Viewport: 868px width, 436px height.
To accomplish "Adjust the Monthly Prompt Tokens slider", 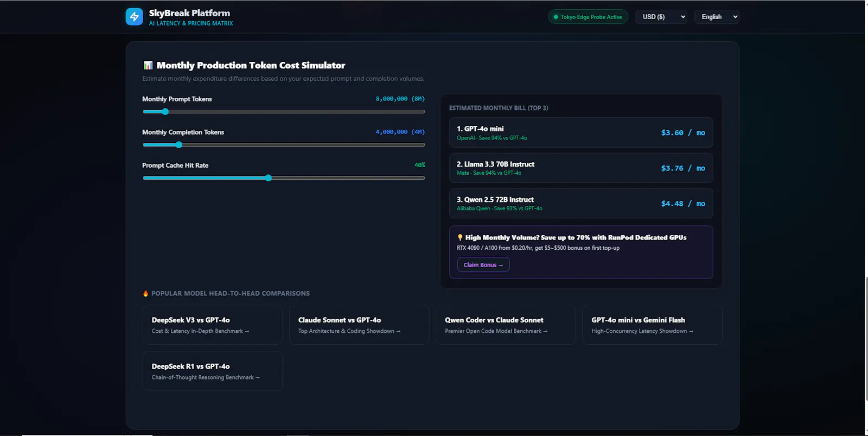I will coord(283,112).
